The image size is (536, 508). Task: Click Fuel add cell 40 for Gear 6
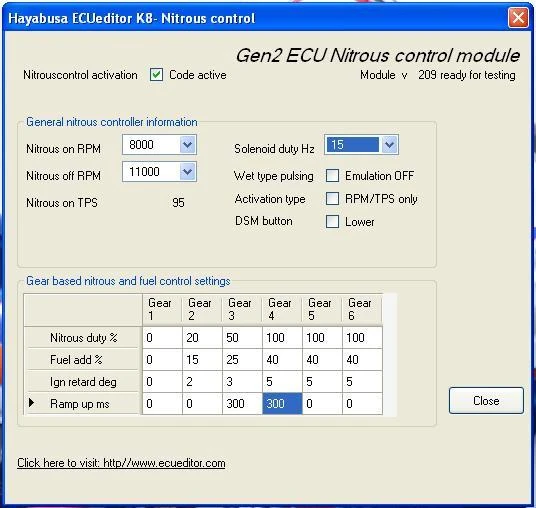click(362, 360)
